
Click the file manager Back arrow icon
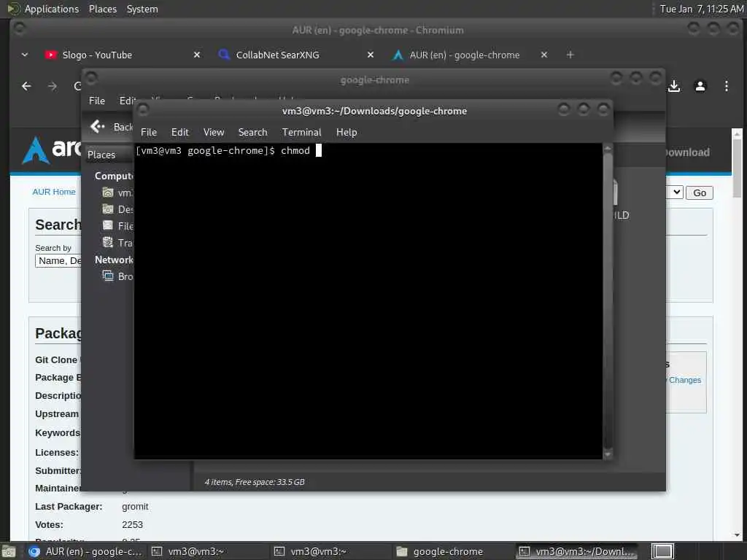(x=98, y=126)
